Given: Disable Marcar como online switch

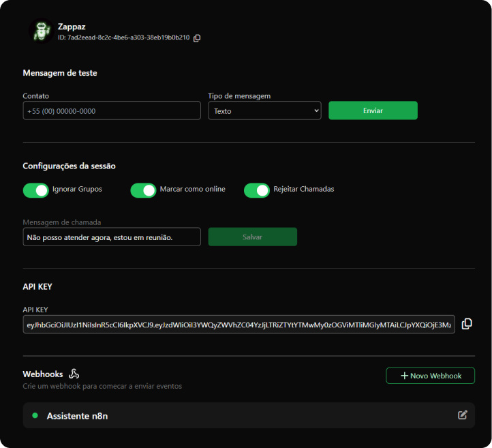Looking at the screenshot, I should 143,190.
